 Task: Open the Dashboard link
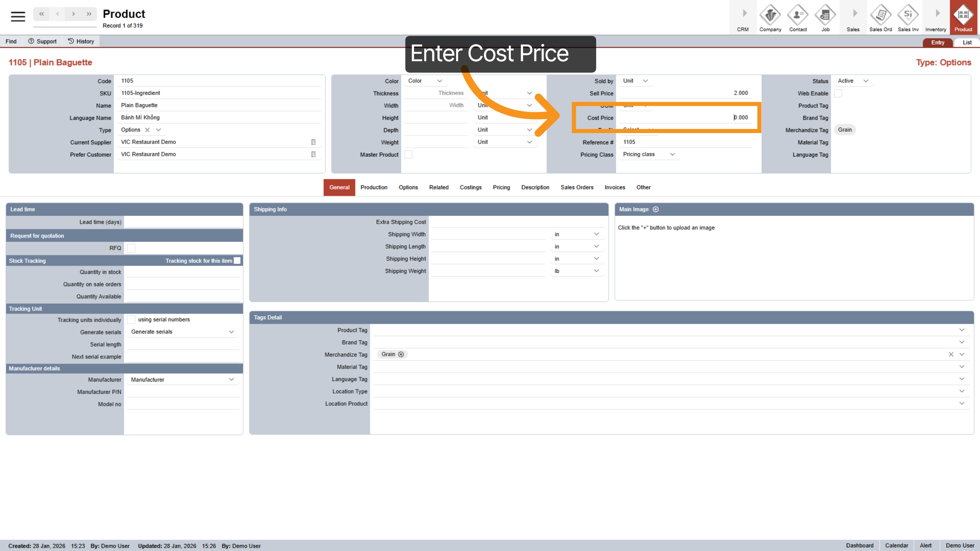pos(860,545)
